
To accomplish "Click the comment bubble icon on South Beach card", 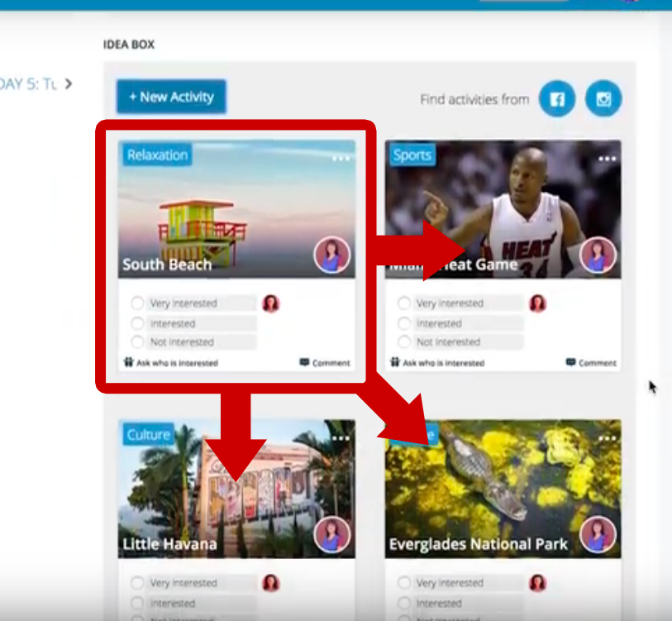I will pyautogui.click(x=304, y=362).
